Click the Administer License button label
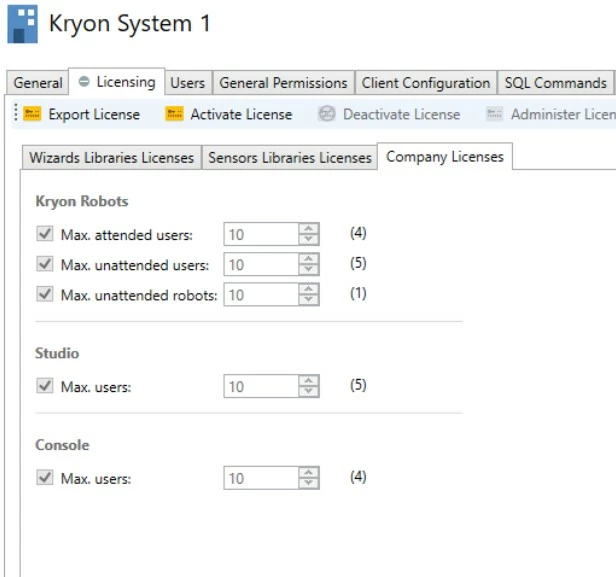Image resolution: width=616 pixels, height=577 pixels. (563, 114)
